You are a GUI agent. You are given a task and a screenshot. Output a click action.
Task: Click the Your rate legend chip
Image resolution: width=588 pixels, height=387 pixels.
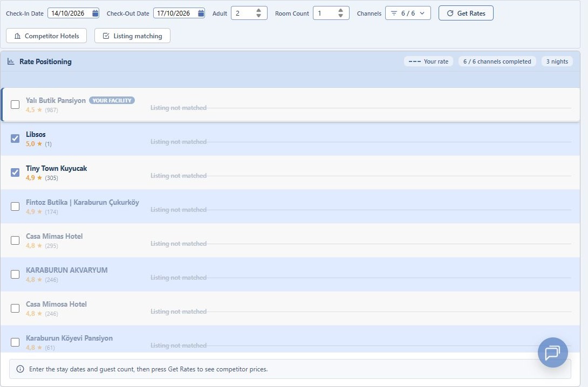429,61
